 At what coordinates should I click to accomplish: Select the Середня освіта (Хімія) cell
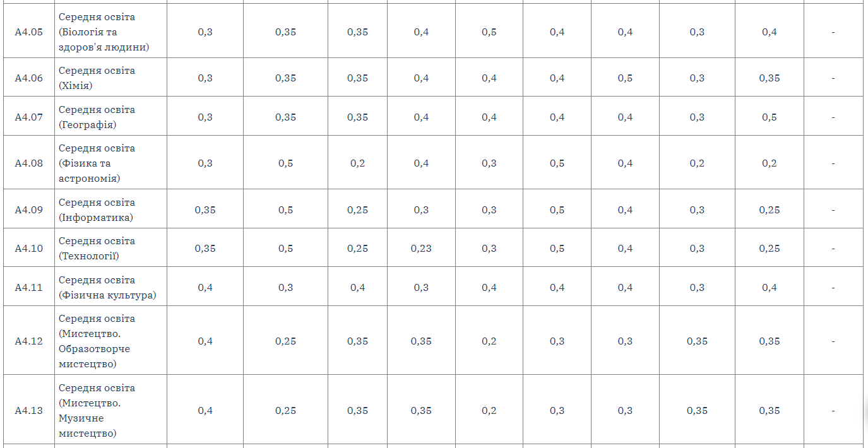click(111, 78)
